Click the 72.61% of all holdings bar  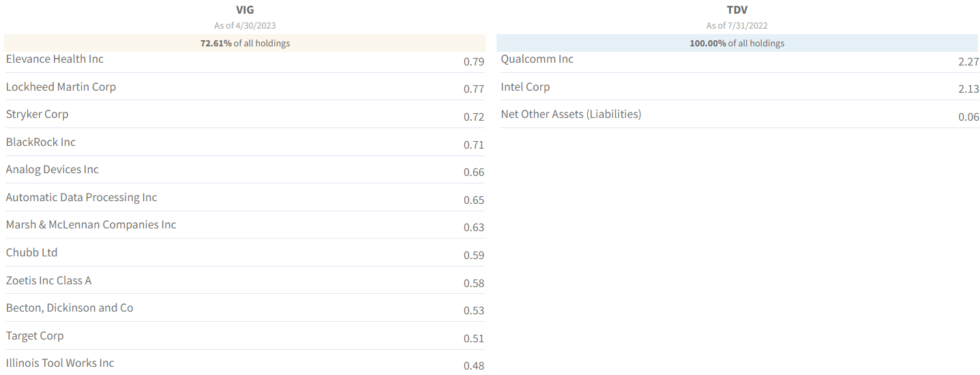pyautogui.click(x=245, y=43)
